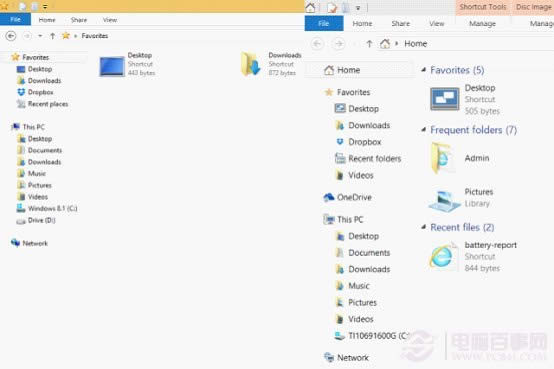Open quick access toolbar dropdown in left window
The image size is (554, 369).
[45, 6]
